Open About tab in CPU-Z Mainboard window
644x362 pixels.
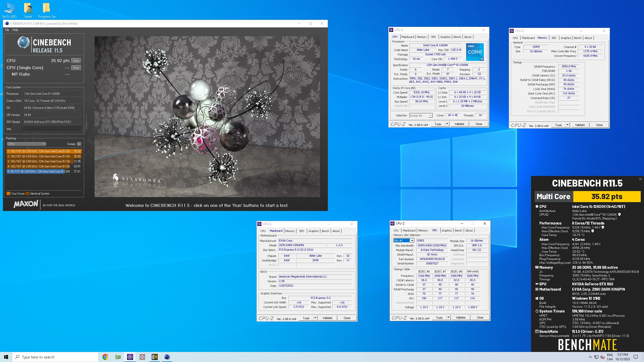[x=336, y=231]
